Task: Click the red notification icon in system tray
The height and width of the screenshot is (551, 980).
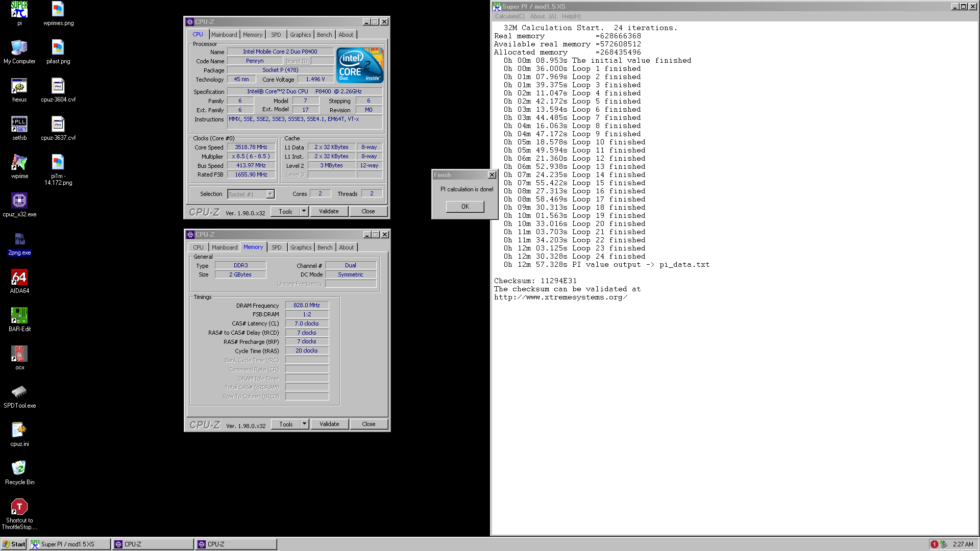Action: coord(934,544)
